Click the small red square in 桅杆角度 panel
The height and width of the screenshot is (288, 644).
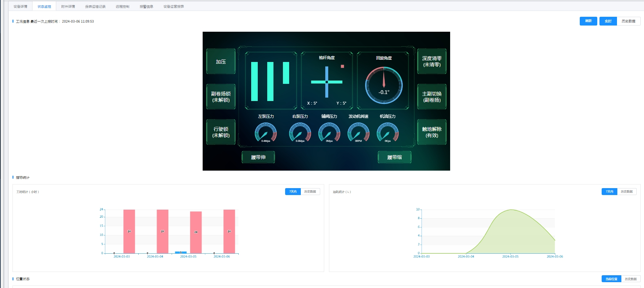click(342, 66)
